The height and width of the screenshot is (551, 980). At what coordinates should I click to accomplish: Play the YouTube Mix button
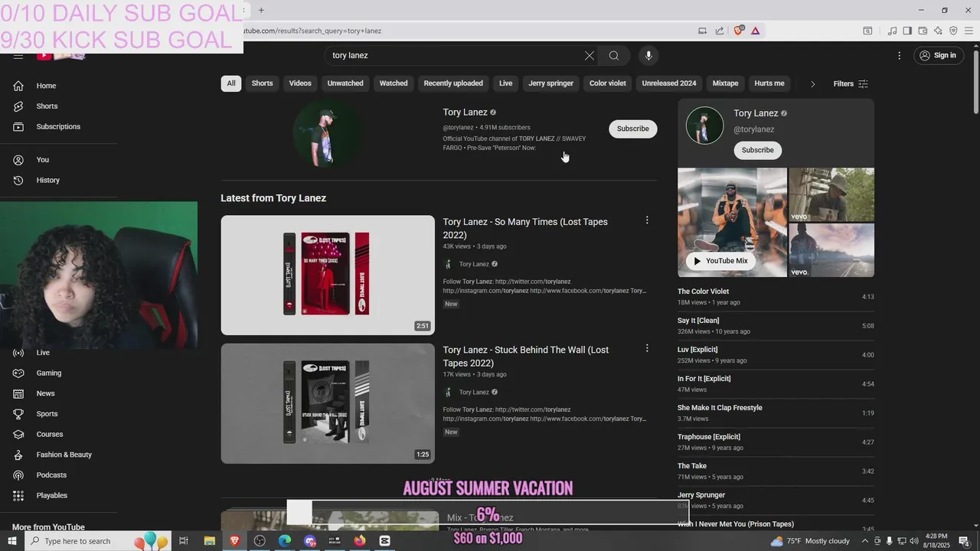[720, 261]
